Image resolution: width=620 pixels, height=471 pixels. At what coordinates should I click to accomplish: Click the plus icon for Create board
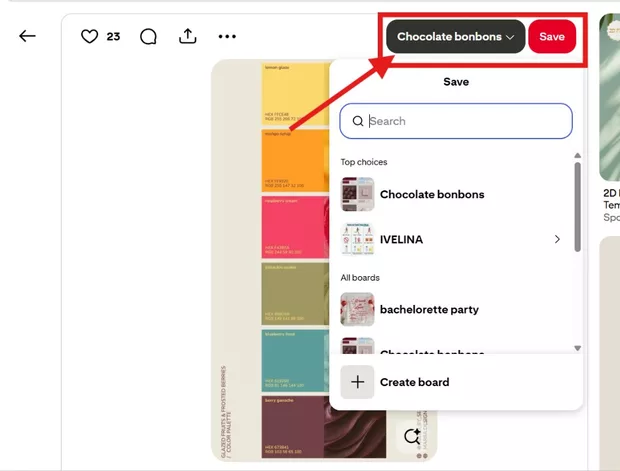pyautogui.click(x=357, y=382)
